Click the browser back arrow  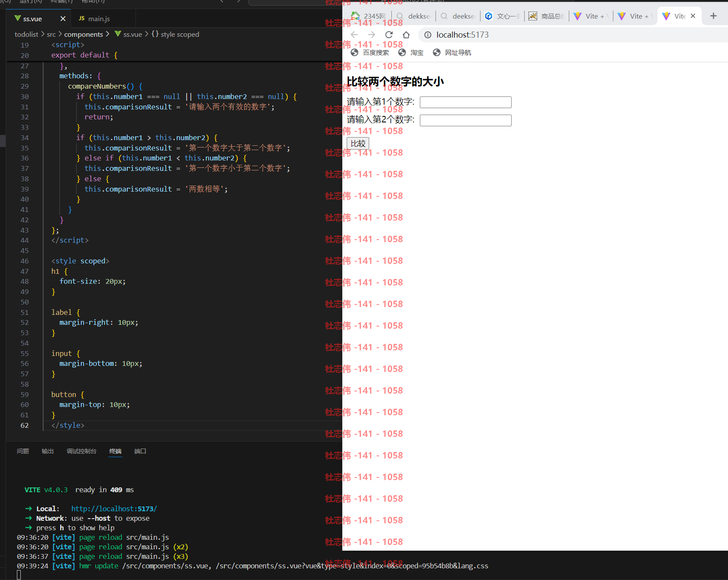pyautogui.click(x=354, y=35)
